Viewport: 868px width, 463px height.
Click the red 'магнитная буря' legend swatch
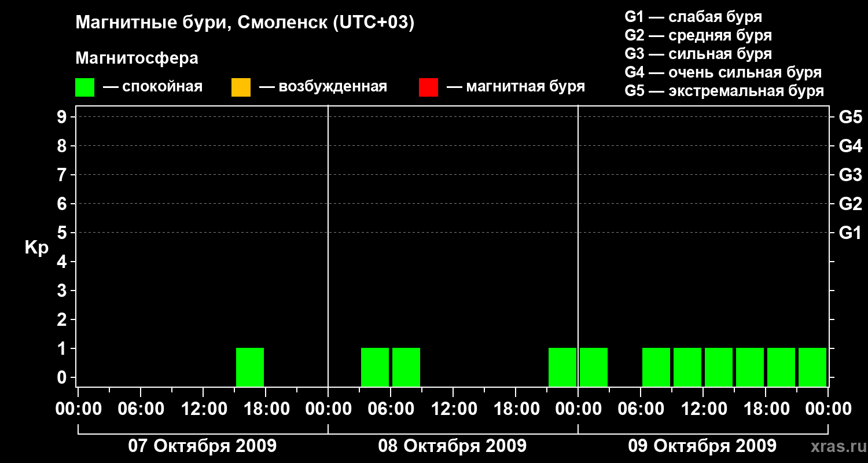pyautogui.click(x=428, y=87)
